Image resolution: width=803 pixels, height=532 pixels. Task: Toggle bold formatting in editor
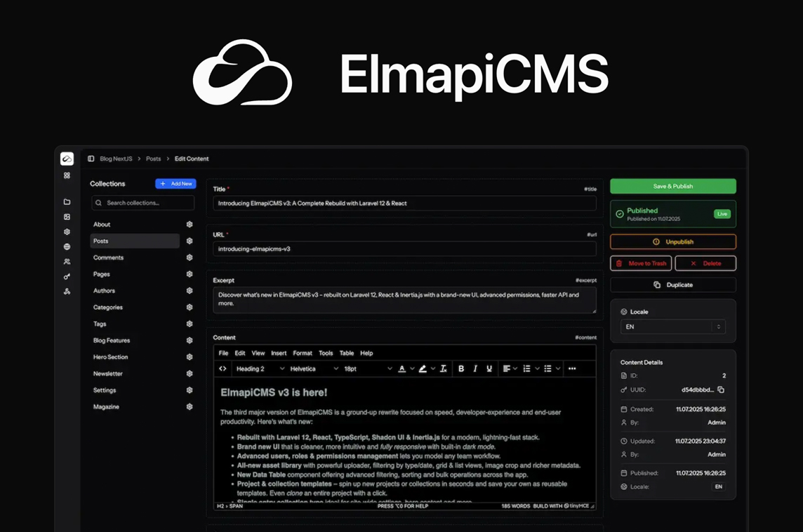tap(461, 368)
